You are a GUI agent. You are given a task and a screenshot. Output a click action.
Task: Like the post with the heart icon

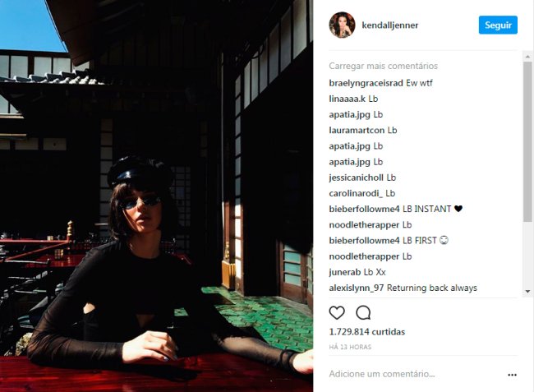337,312
